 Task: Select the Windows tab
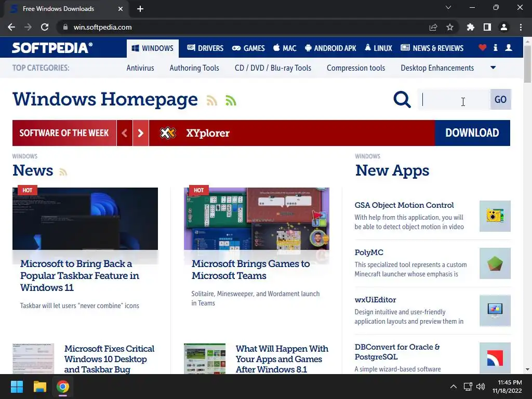click(153, 48)
